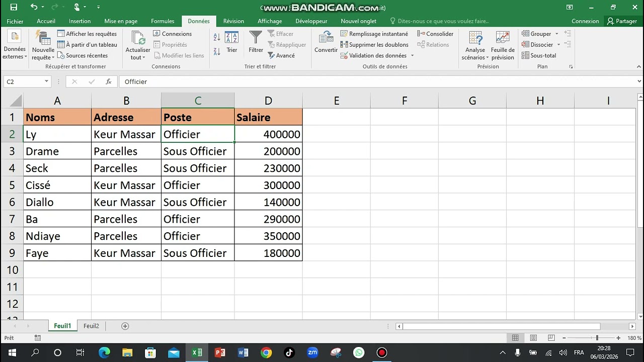Select cell containing 400000
Viewport: 644px width, 362px height.
pyautogui.click(x=268, y=134)
